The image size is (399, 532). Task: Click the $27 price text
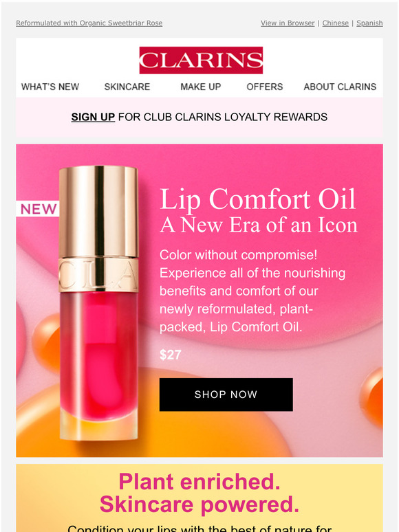tap(171, 355)
